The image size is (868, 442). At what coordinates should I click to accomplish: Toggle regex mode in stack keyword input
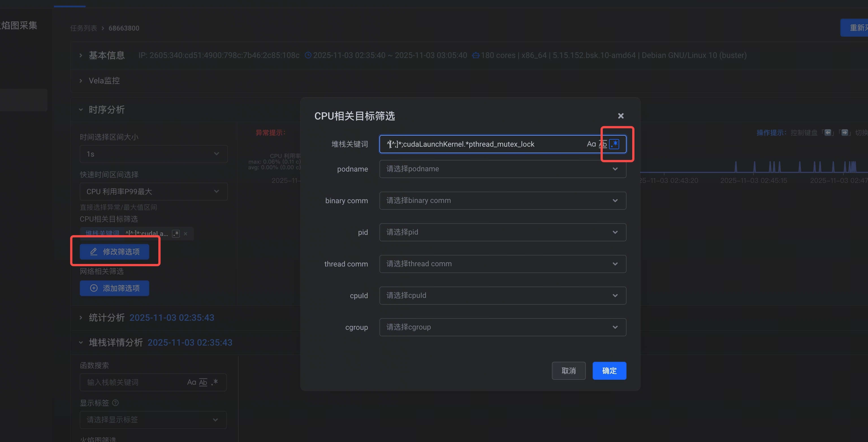614,144
